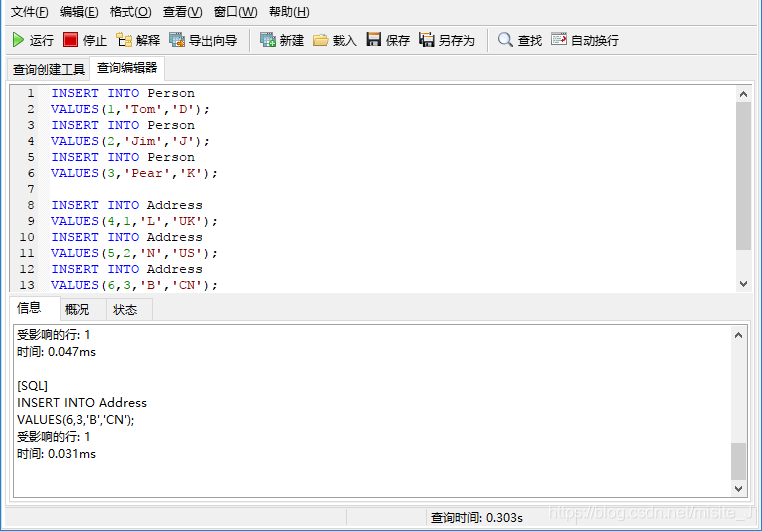The height and width of the screenshot is (531, 762).
Task: Click line 8 'INSERT INTO Address' text
Action: coord(127,205)
